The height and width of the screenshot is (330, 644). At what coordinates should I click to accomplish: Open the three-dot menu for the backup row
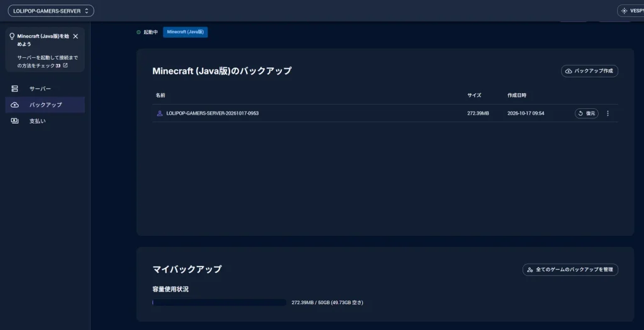pyautogui.click(x=608, y=113)
